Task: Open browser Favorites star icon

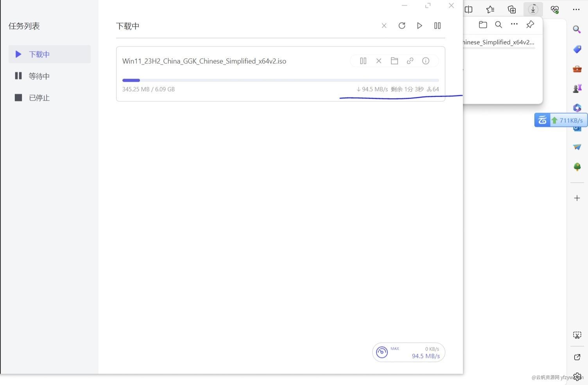Action: [x=490, y=9]
